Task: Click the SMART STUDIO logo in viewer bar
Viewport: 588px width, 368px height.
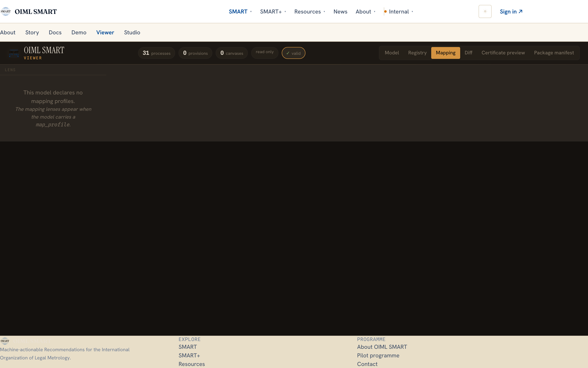Action: (14, 53)
